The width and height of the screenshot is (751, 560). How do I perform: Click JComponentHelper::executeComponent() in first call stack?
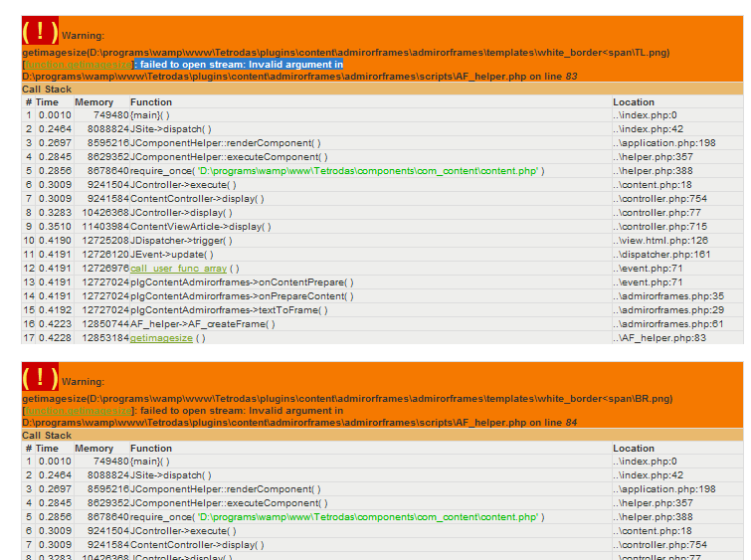pyautogui.click(x=229, y=157)
